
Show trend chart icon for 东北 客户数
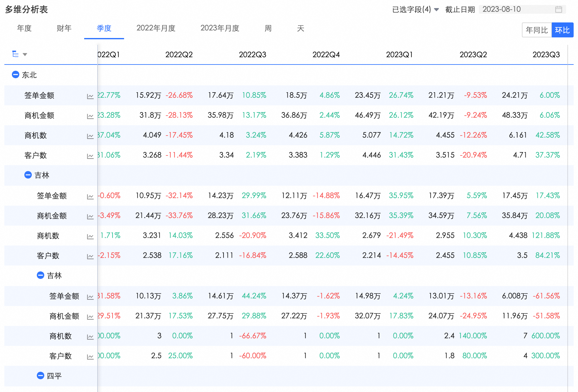[x=90, y=156]
